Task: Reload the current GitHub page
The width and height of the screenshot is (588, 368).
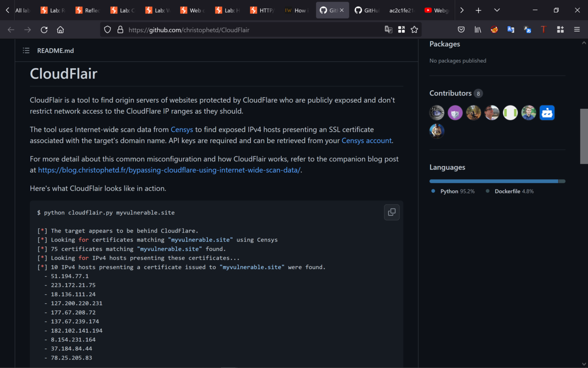Action: pos(44,29)
